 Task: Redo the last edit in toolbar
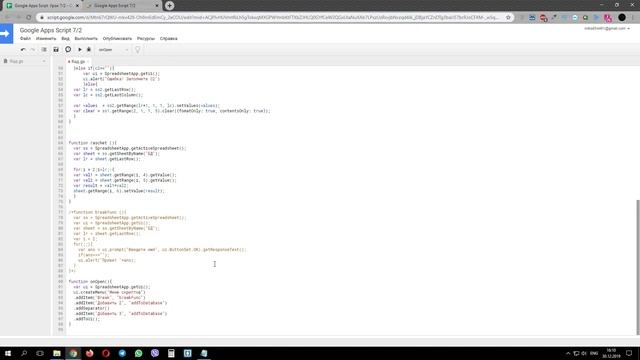tap(33, 50)
